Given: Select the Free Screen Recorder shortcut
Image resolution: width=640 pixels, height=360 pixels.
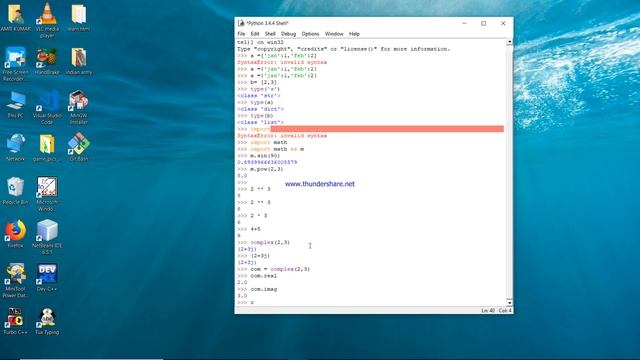Looking at the screenshot, I should coord(16,64).
